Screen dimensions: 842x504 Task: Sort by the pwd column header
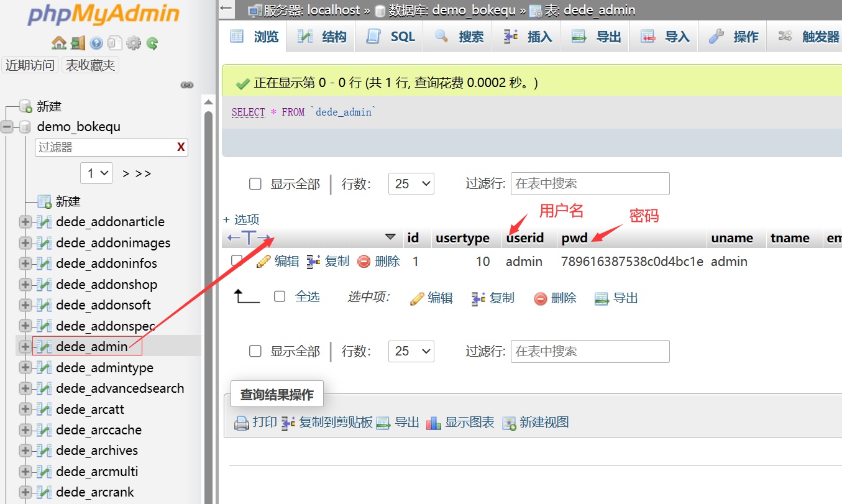point(575,238)
